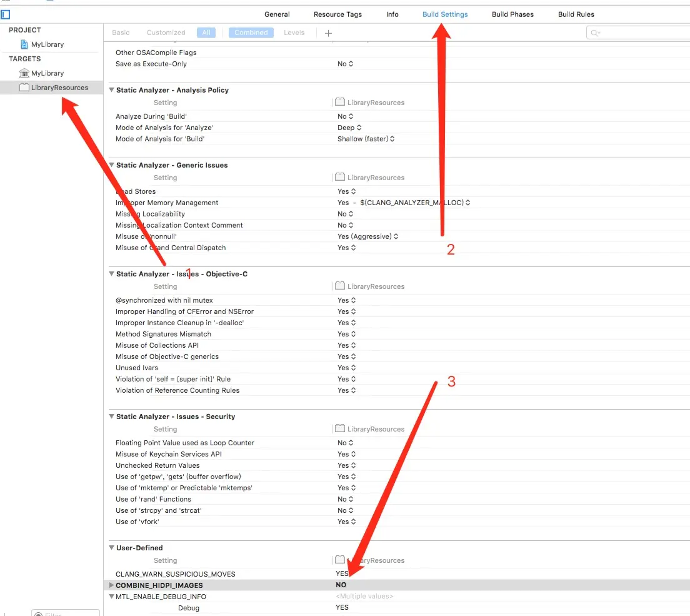The height and width of the screenshot is (616, 690).
Task: Open Violation of Reference Counting Rules popup
Action: pos(346,391)
